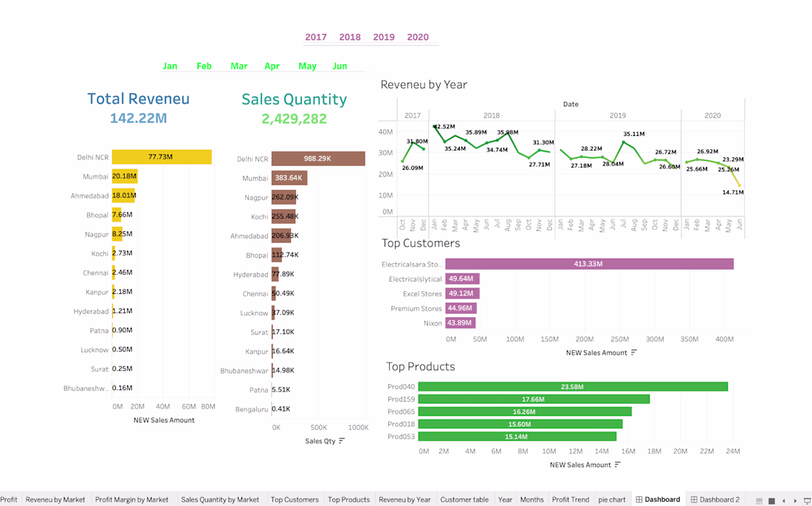The width and height of the screenshot is (812, 506).
Task: Open the Profit tab at far left
Action: (9, 500)
